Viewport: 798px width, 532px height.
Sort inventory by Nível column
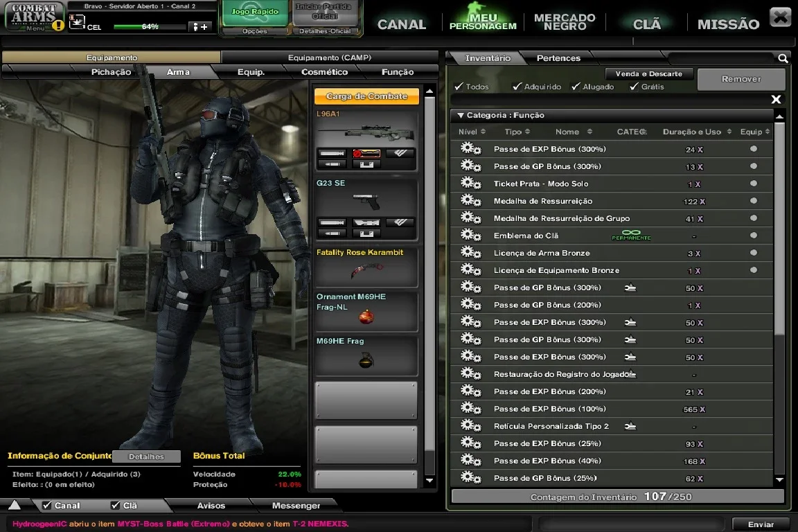pos(472,132)
